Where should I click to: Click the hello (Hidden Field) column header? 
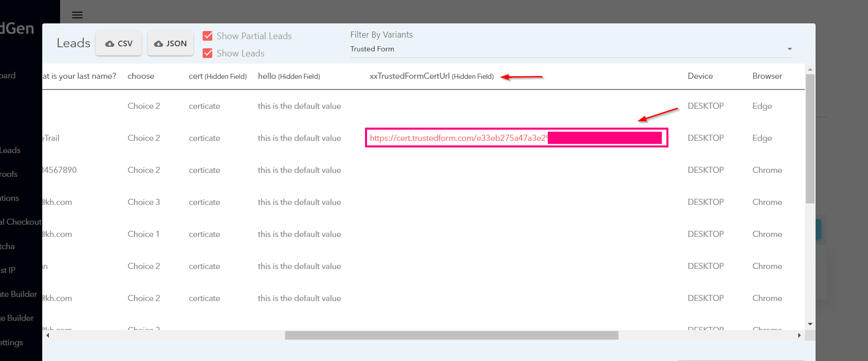click(x=289, y=76)
